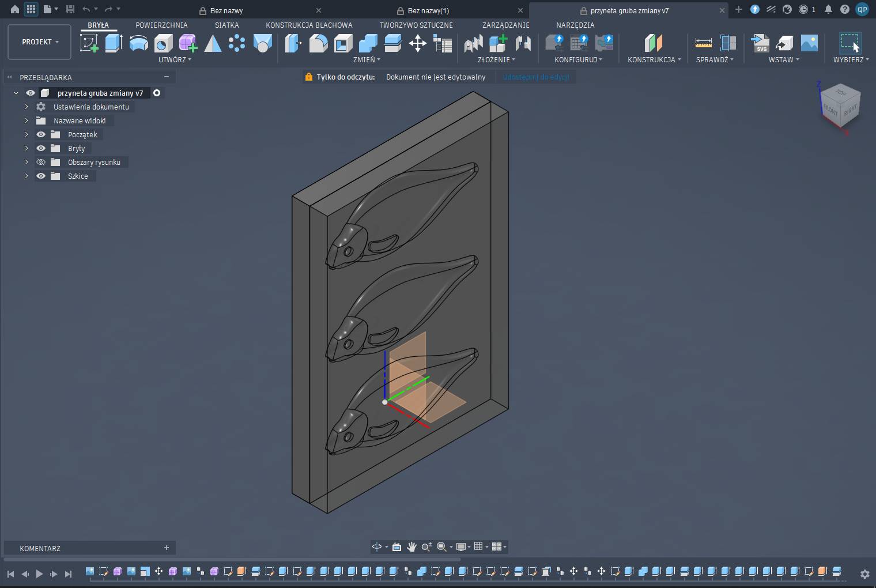Show the hidden Obszary rysunku folder

tap(41, 162)
